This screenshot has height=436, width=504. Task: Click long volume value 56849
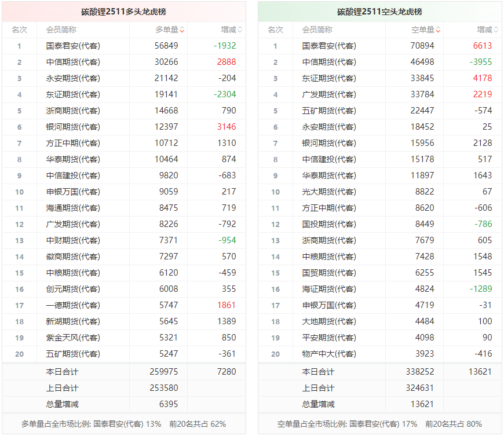click(x=166, y=46)
